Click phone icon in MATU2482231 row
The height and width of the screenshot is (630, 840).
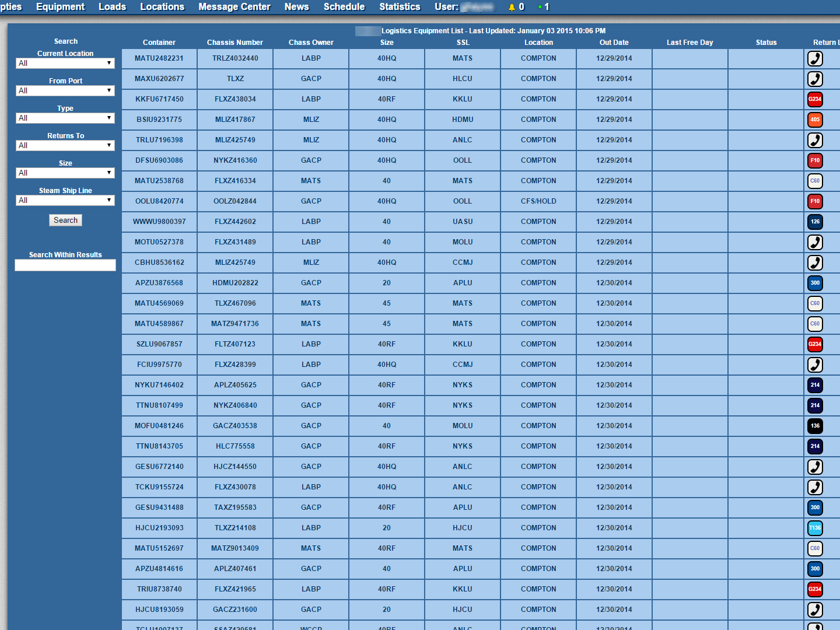(x=815, y=58)
